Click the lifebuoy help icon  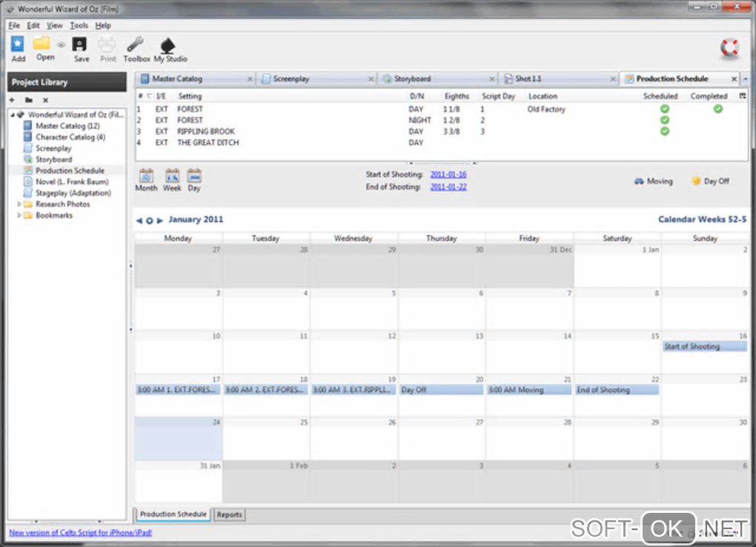tap(729, 47)
